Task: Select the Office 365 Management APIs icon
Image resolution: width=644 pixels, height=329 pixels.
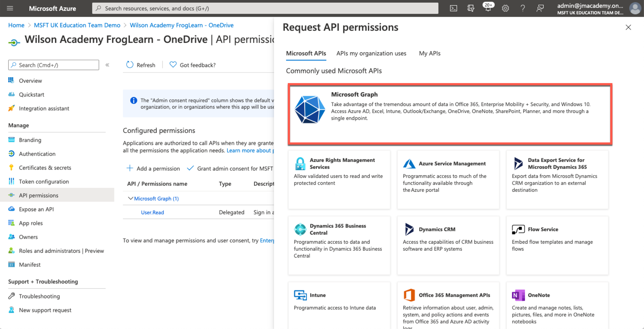Action: (x=409, y=295)
